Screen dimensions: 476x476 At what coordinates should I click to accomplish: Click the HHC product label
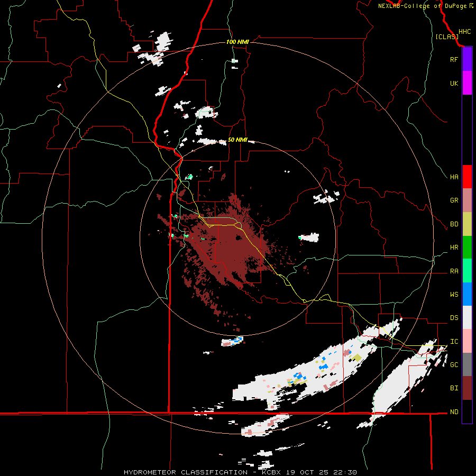(x=464, y=32)
